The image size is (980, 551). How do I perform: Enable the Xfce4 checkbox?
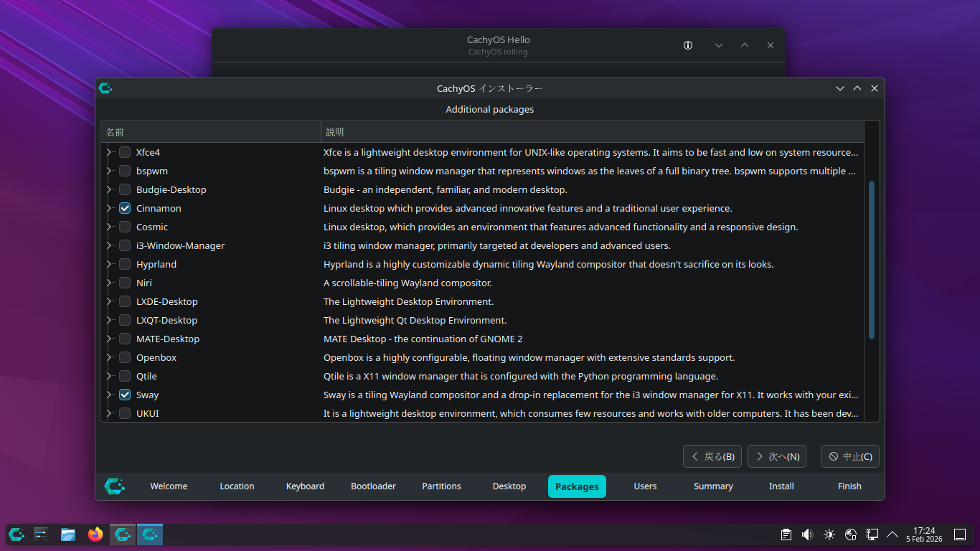click(x=125, y=152)
